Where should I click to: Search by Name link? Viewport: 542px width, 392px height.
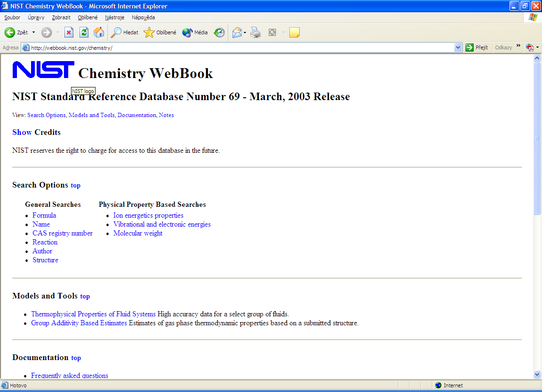point(41,224)
